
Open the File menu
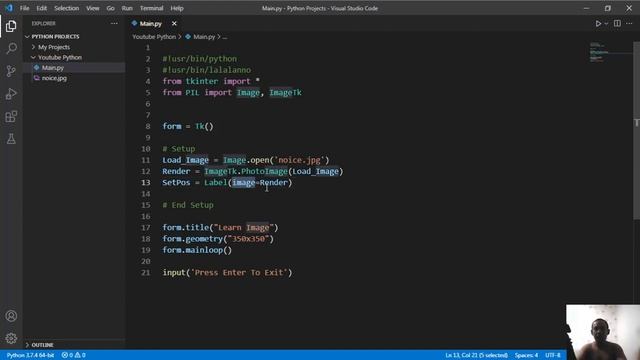24,8
